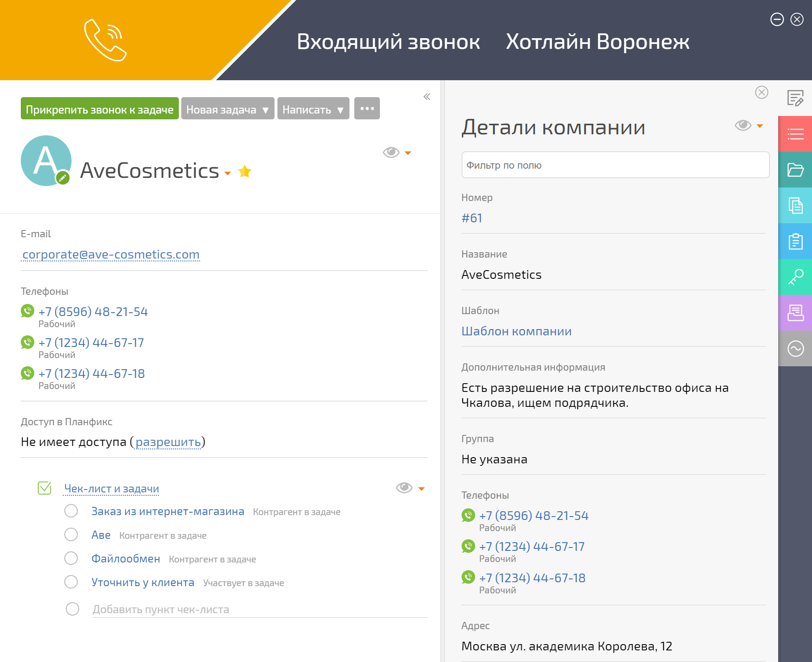The height and width of the screenshot is (662, 812).
Task: Click Прикрепить звонок к задаче button
Action: pos(100,108)
